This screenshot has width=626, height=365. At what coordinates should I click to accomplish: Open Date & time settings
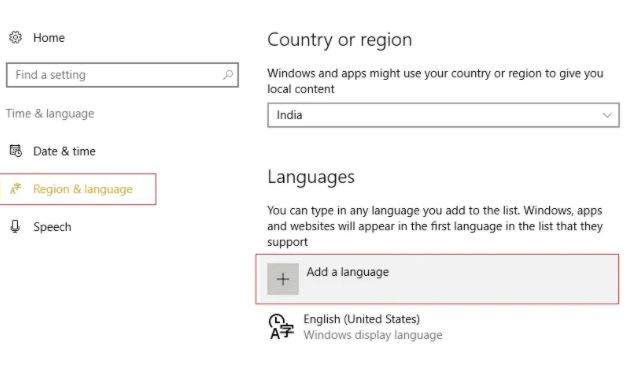coord(64,151)
